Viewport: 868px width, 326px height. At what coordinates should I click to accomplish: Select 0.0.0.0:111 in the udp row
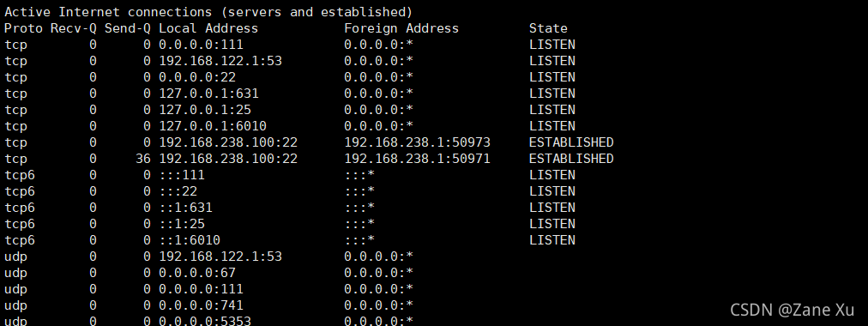201,289
